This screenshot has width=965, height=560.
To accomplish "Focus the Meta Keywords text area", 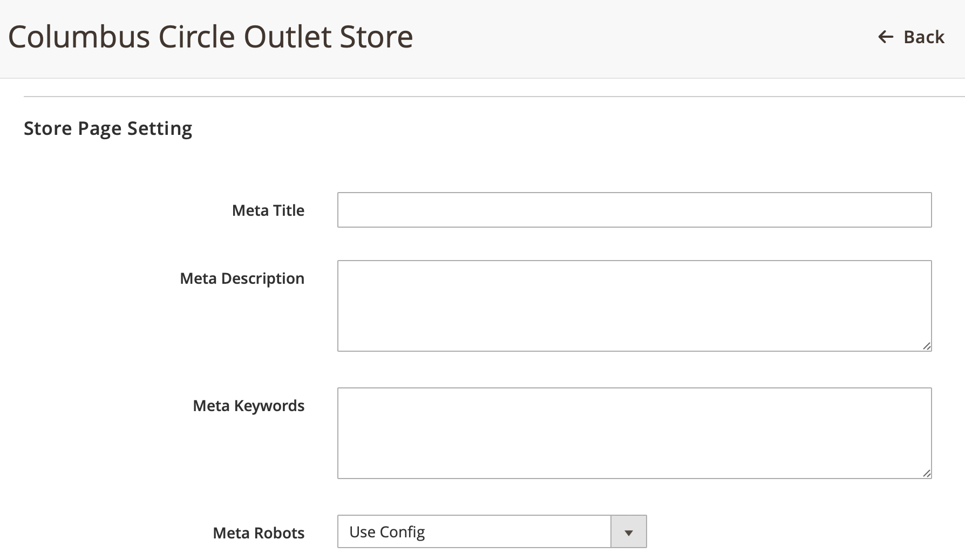I will coord(634,433).
